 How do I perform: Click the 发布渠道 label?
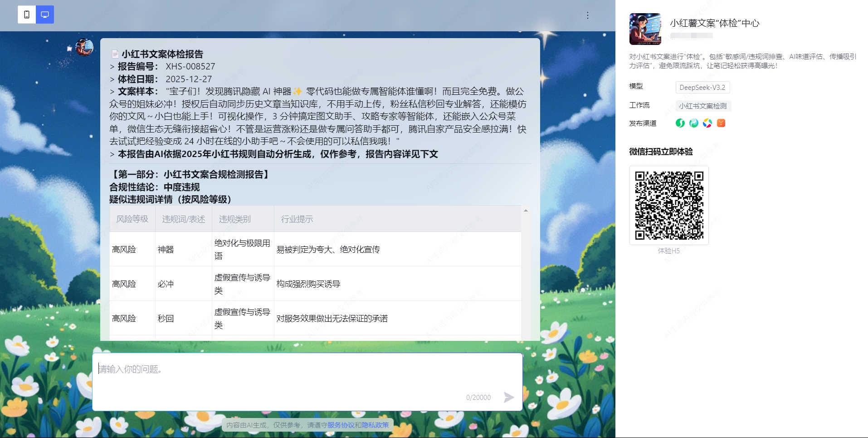[643, 123]
